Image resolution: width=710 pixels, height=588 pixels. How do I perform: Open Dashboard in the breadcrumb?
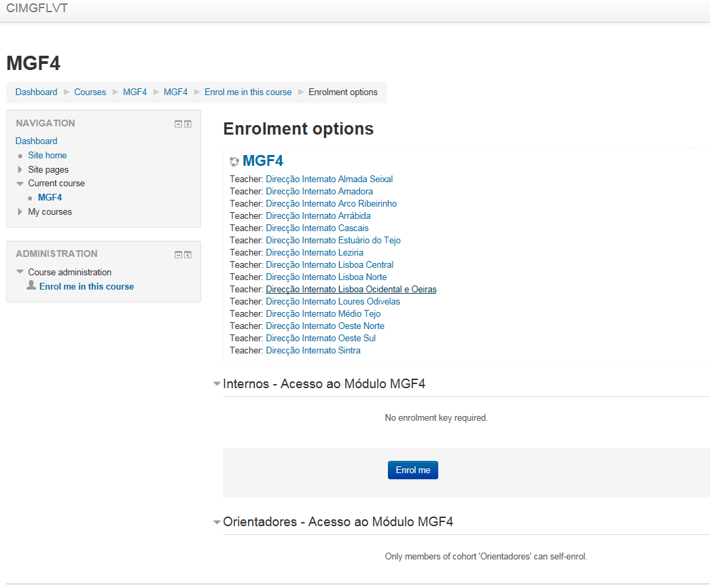click(x=36, y=92)
